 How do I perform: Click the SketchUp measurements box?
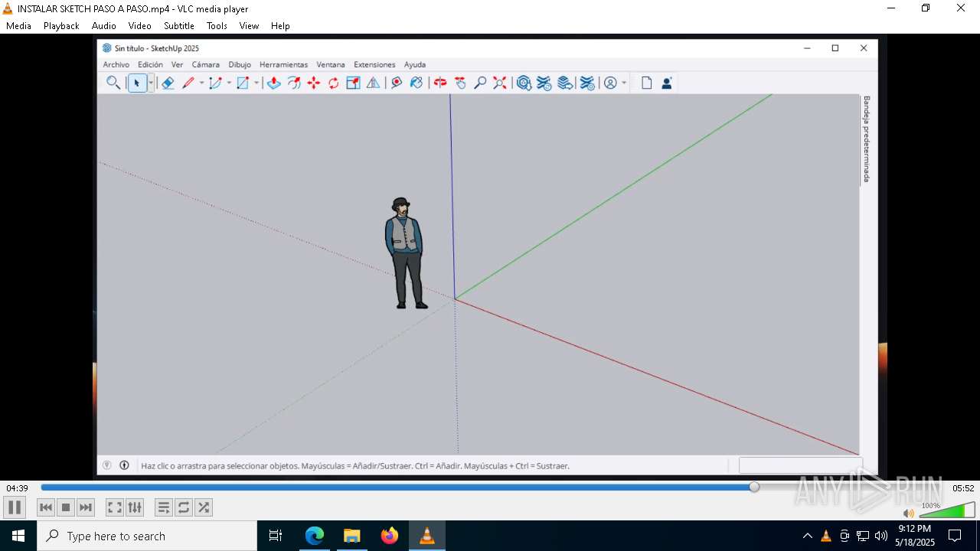point(799,465)
